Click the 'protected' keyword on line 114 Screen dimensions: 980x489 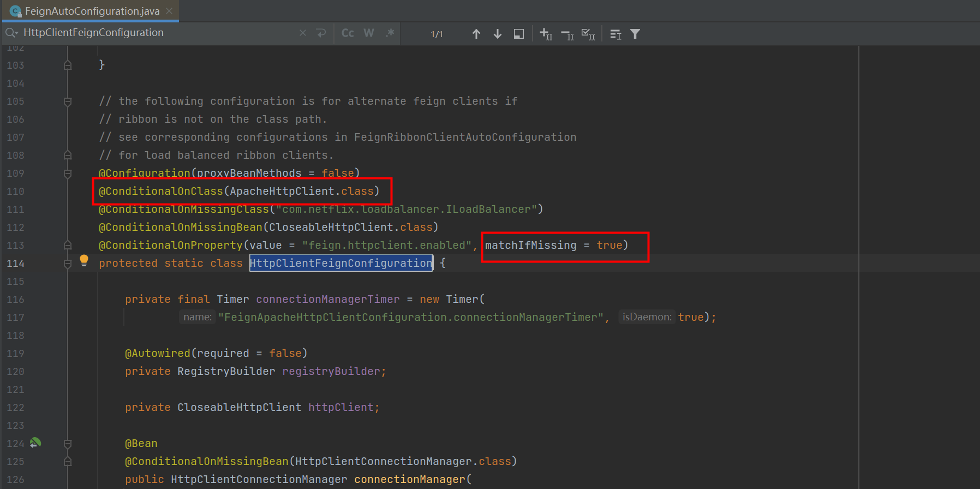click(128, 264)
